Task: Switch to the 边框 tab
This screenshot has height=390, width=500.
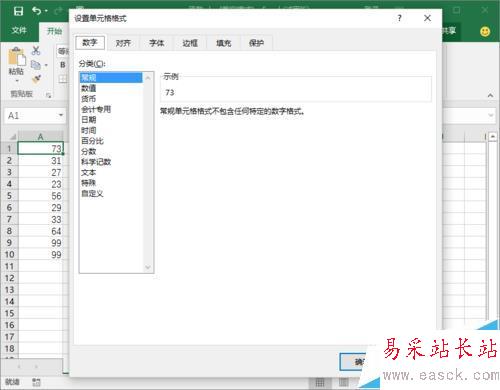Action: (x=190, y=43)
